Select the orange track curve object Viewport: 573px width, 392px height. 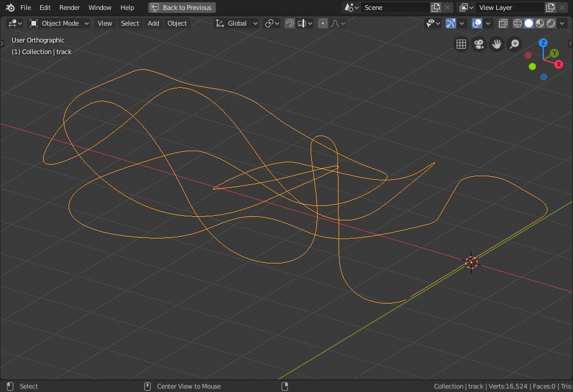click(x=339, y=205)
